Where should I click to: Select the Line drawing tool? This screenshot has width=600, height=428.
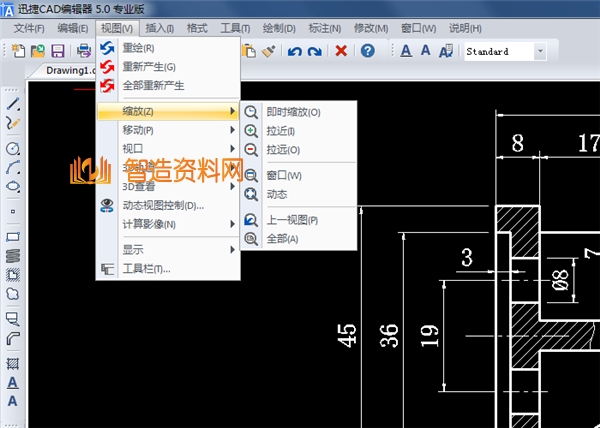click(x=13, y=103)
